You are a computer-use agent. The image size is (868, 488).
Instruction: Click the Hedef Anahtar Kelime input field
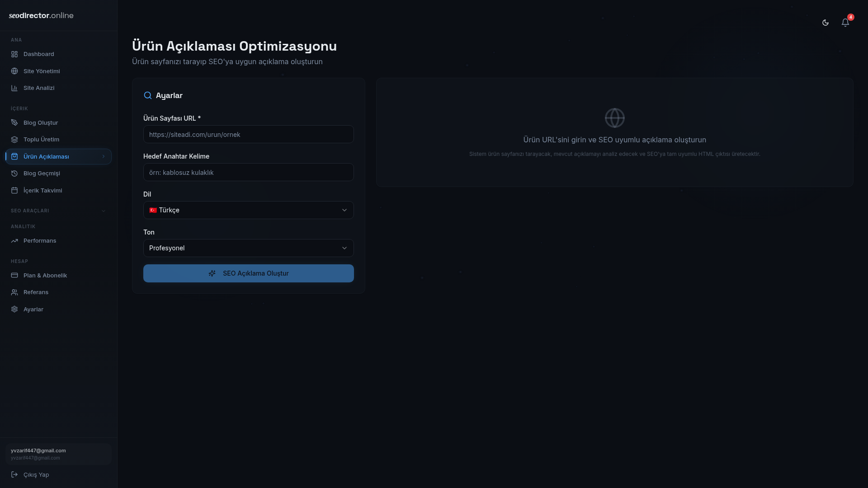point(248,173)
